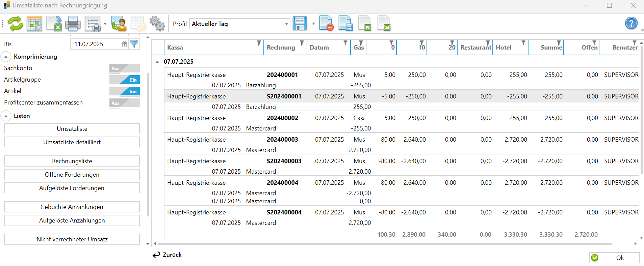This screenshot has width=644, height=266.
Task: Toggle the Sachkonto switch
Action: pyautogui.click(x=124, y=68)
